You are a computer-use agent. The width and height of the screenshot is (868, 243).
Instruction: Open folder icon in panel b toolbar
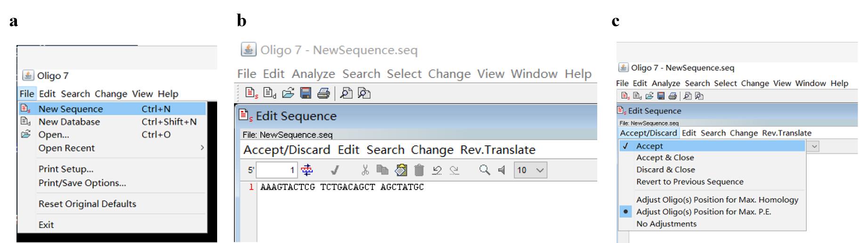point(288,93)
